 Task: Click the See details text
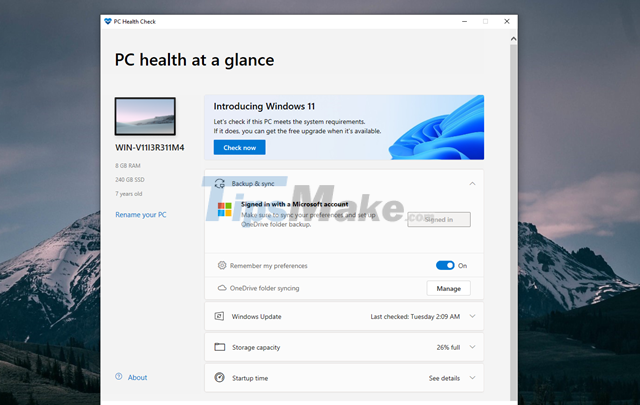click(x=444, y=378)
